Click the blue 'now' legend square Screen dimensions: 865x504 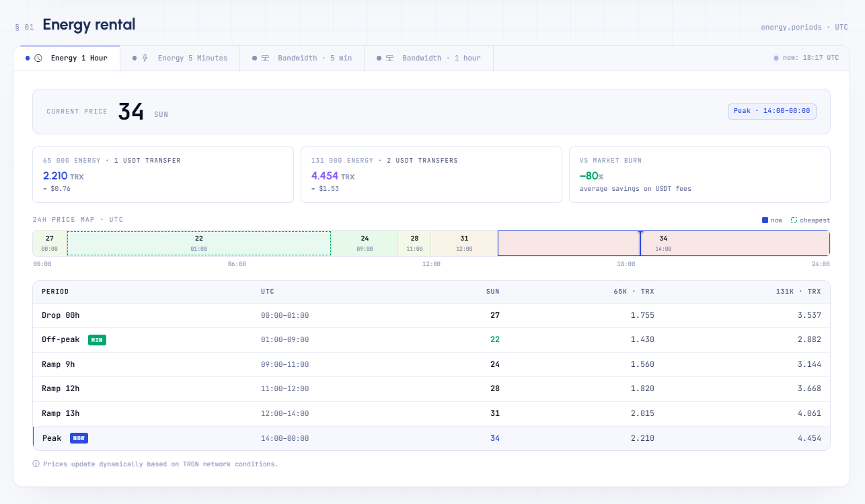click(x=765, y=220)
